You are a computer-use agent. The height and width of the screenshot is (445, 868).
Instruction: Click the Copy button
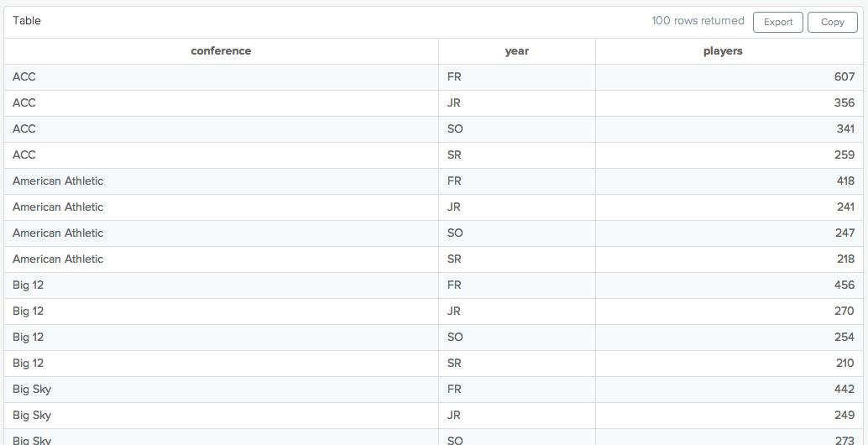click(832, 22)
